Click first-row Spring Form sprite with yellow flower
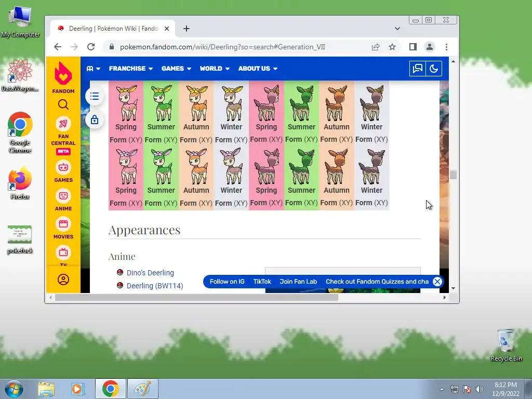The height and width of the screenshot is (399, 532). tap(126, 103)
